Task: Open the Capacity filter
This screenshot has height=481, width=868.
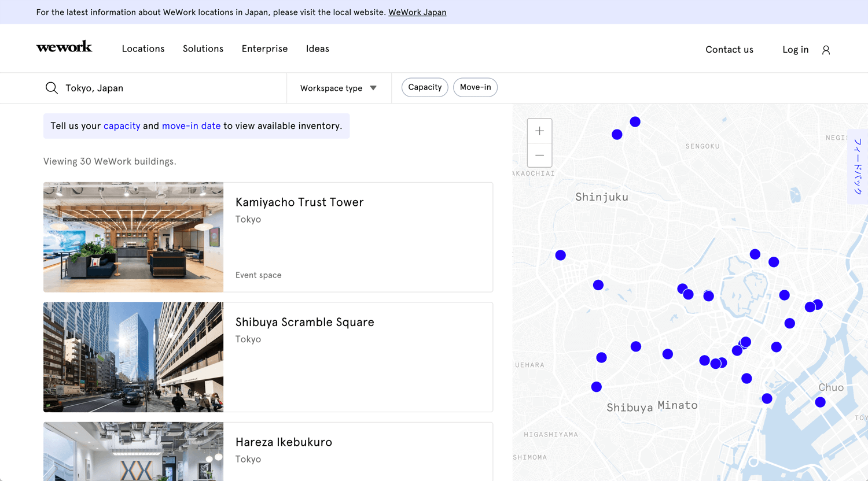Action: tap(425, 87)
